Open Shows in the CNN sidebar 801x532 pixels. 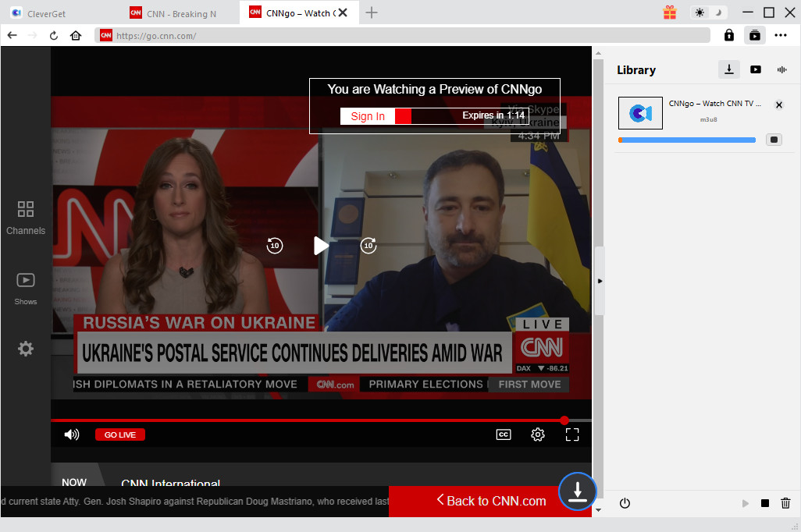tap(26, 288)
